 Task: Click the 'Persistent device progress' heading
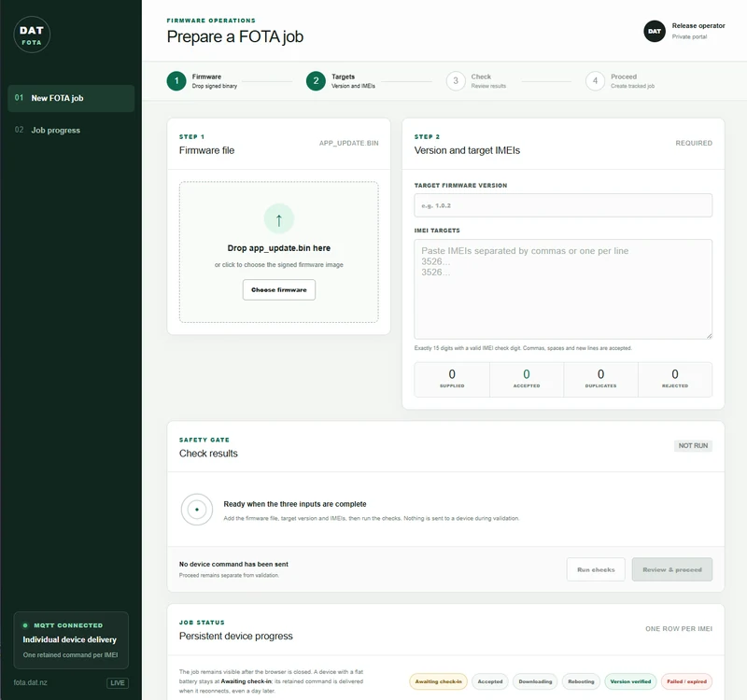tap(236, 637)
